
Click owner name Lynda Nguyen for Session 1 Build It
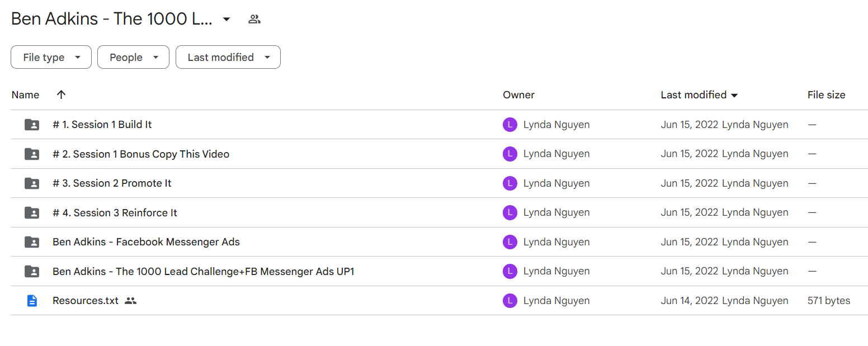pyautogui.click(x=556, y=125)
